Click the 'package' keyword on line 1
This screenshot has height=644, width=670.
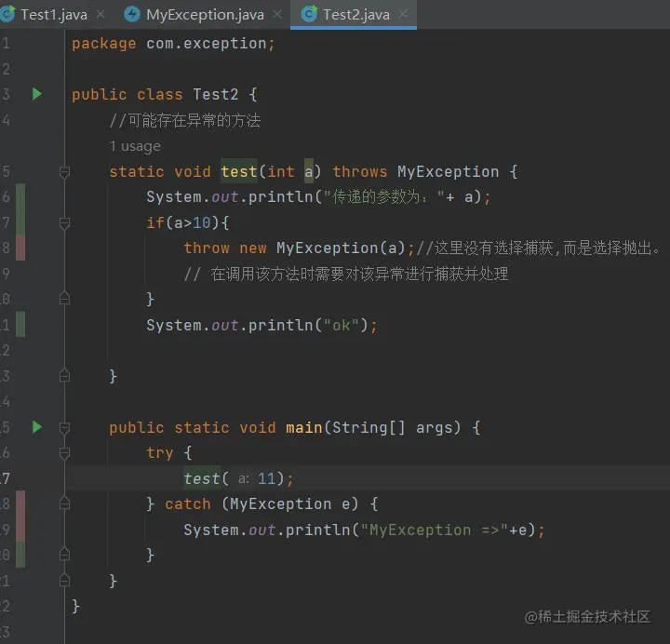pos(104,44)
